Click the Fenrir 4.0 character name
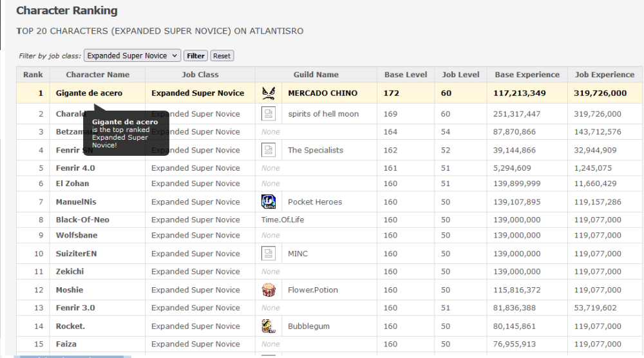Viewport: 644px width, 358px height. [x=75, y=168]
